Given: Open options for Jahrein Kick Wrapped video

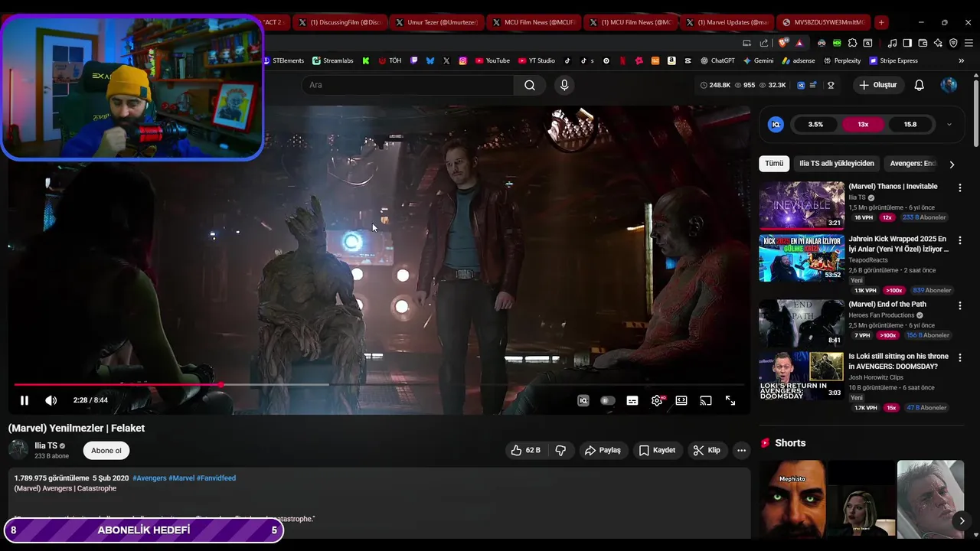Looking at the screenshot, I should click(959, 240).
